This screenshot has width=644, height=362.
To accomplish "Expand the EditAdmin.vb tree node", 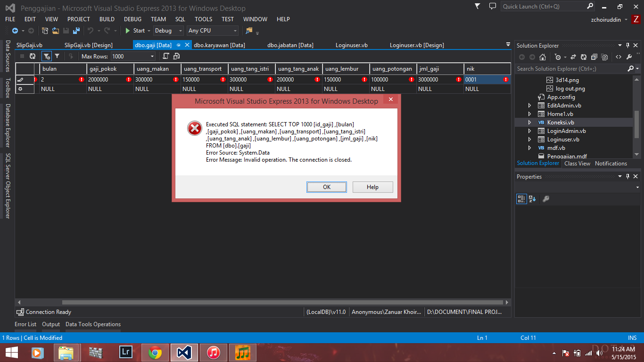I will (529, 106).
